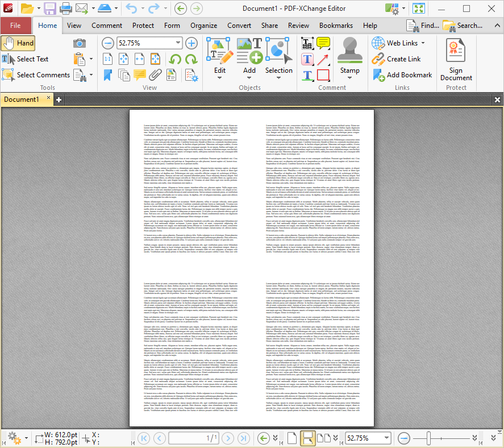Rotate view clockwise
The width and height of the screenshot is (504, 448).
pyautogui.click(x=191, y=59)
